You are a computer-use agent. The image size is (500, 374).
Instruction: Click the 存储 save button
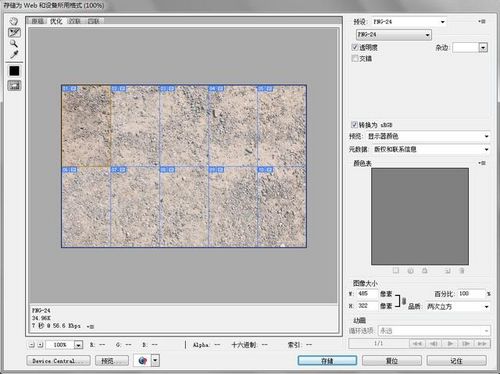click(327, 361)
